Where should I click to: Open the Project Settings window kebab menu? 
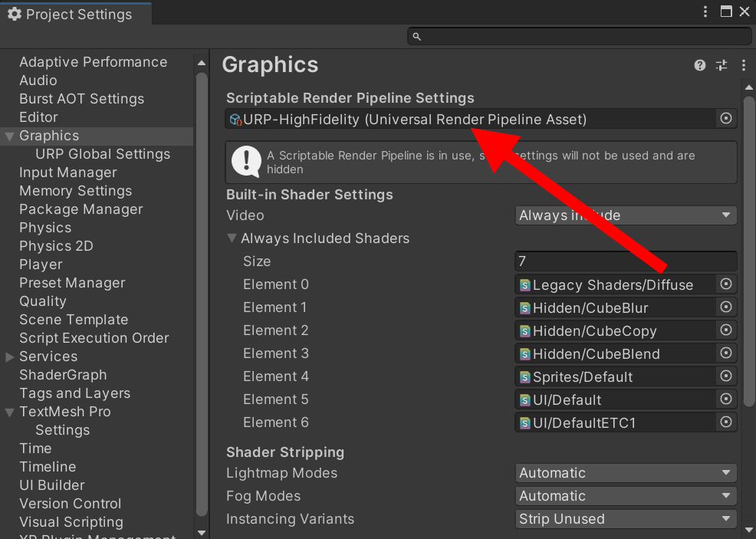coord(705,12)
